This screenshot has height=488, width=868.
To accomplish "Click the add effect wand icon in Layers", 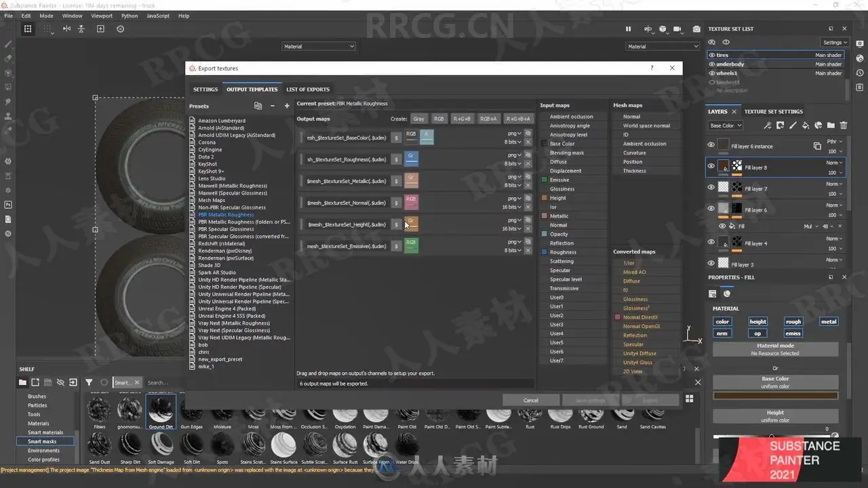I will click(x=767, y=125).
